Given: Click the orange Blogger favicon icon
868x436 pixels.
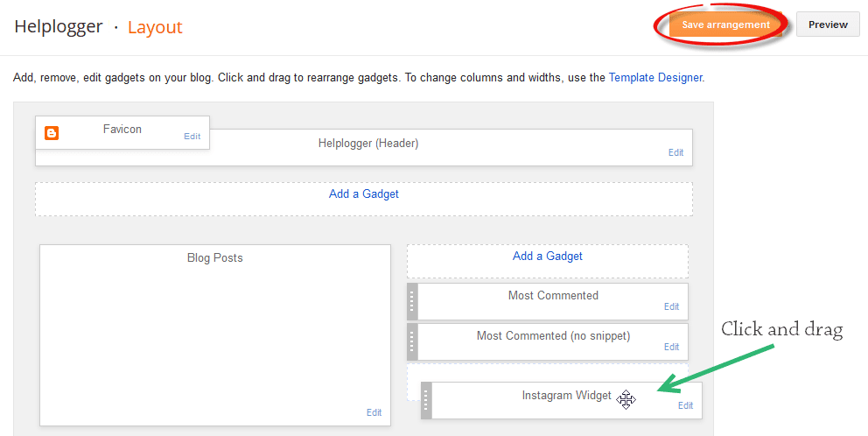Looking at the screenshot, I should [x=52, y=133].
